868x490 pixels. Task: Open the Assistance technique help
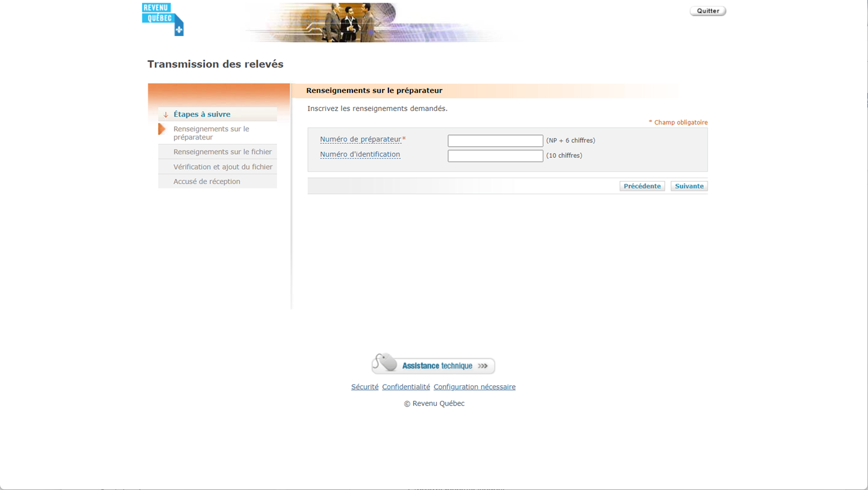(434, 365)
